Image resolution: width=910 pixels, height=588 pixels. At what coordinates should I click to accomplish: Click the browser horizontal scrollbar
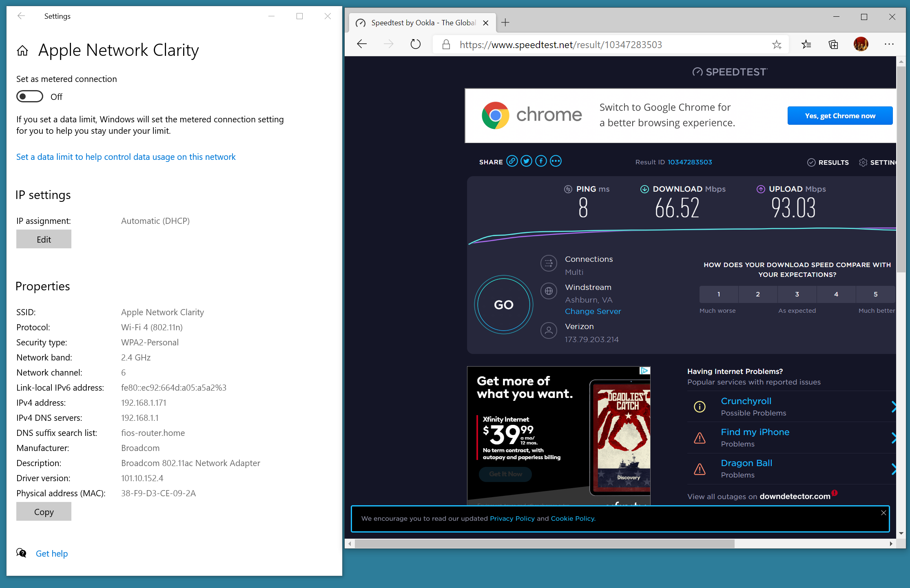pos(544,544)
